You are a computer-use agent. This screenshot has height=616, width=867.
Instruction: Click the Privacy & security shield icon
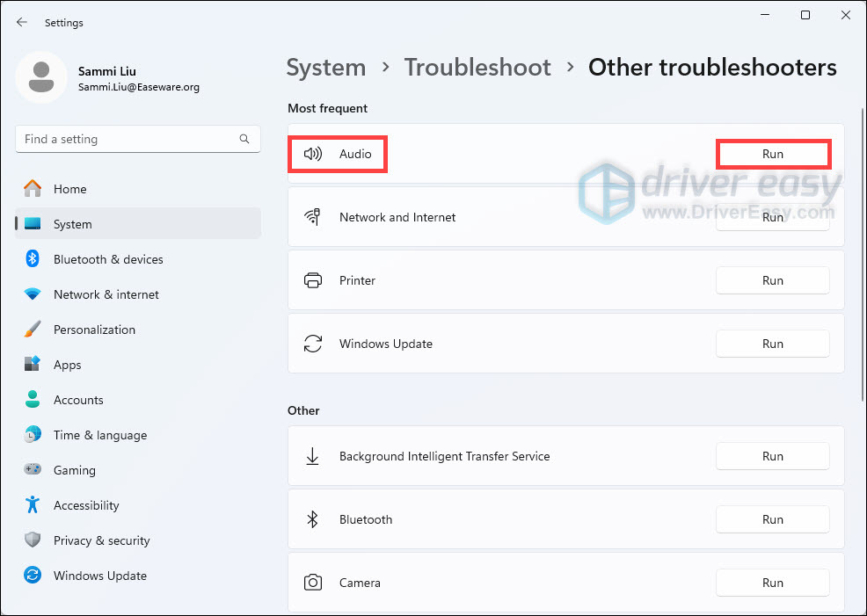(33, 540)
